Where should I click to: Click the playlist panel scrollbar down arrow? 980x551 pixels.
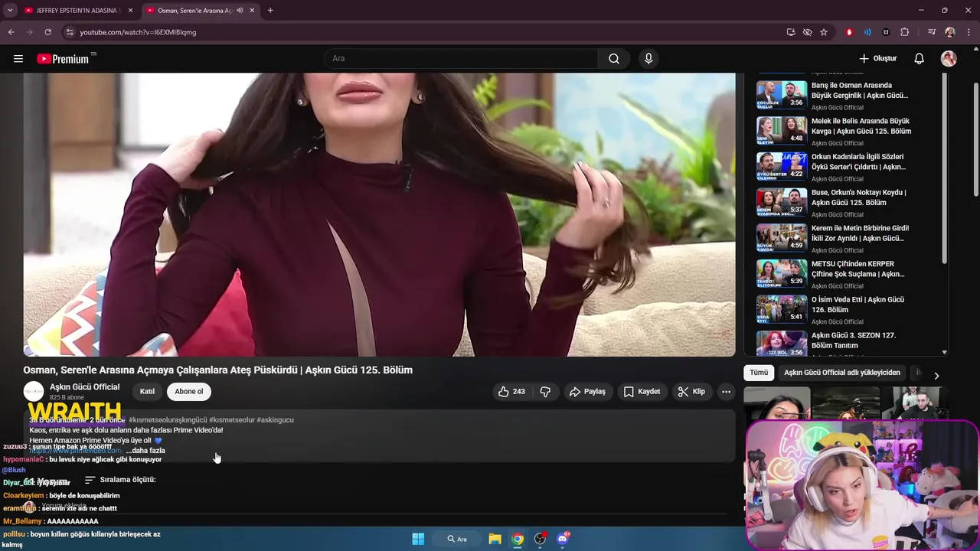pos(944,352)
